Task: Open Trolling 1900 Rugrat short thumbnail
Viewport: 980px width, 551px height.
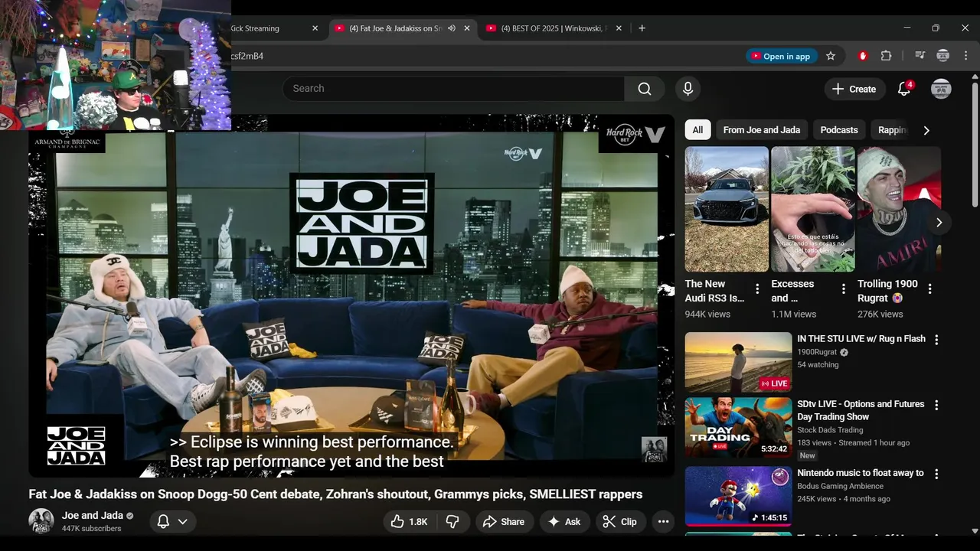Action: 899,209
